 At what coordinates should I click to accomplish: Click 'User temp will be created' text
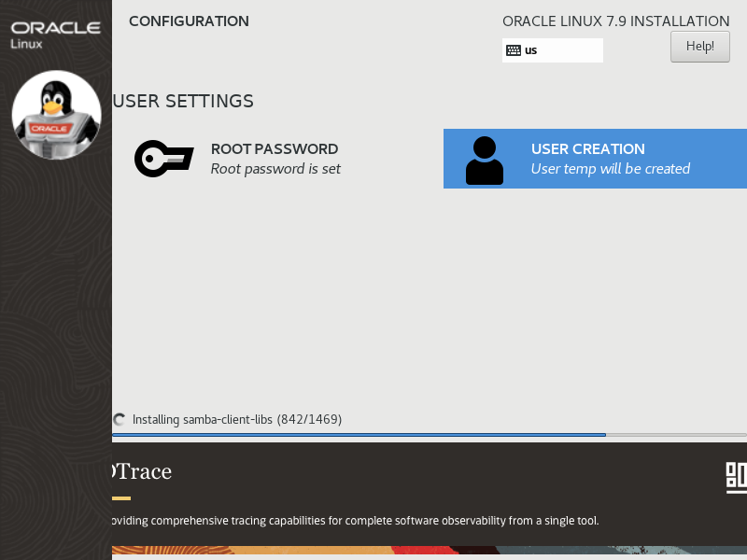pos(611,169)
